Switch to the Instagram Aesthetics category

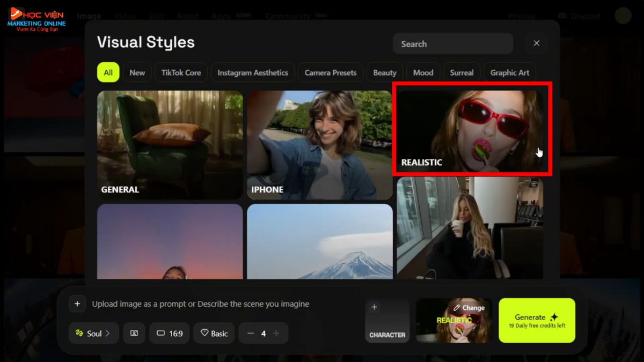252,72
